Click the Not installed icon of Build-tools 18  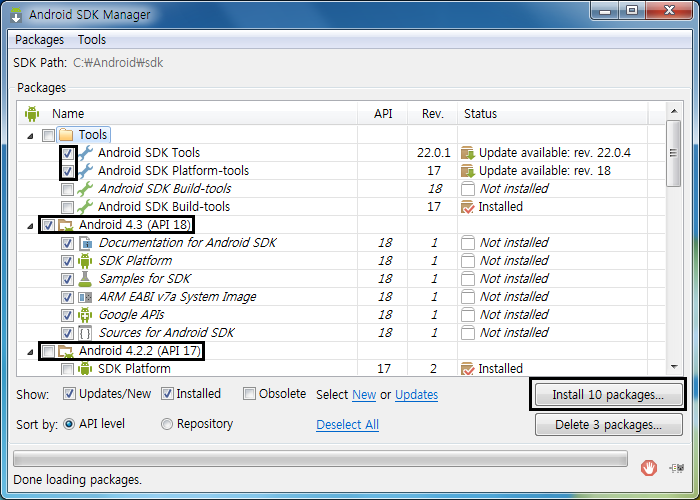point(468,189)
